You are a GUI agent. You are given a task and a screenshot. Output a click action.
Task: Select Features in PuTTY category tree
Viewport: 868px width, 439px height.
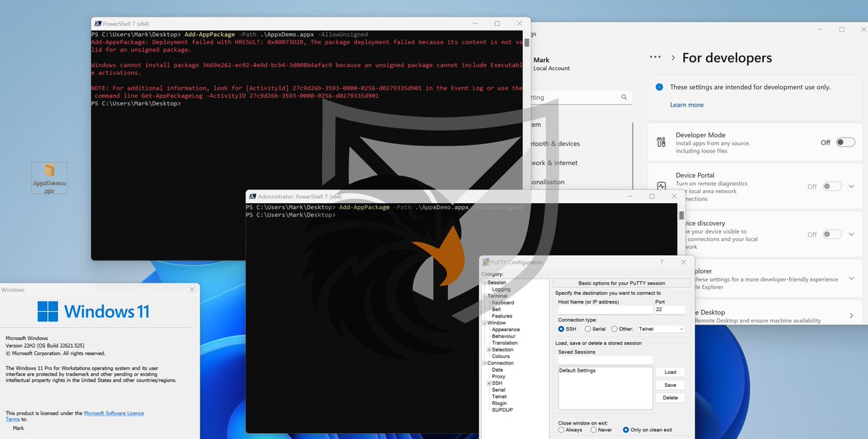tap(502, 316)
